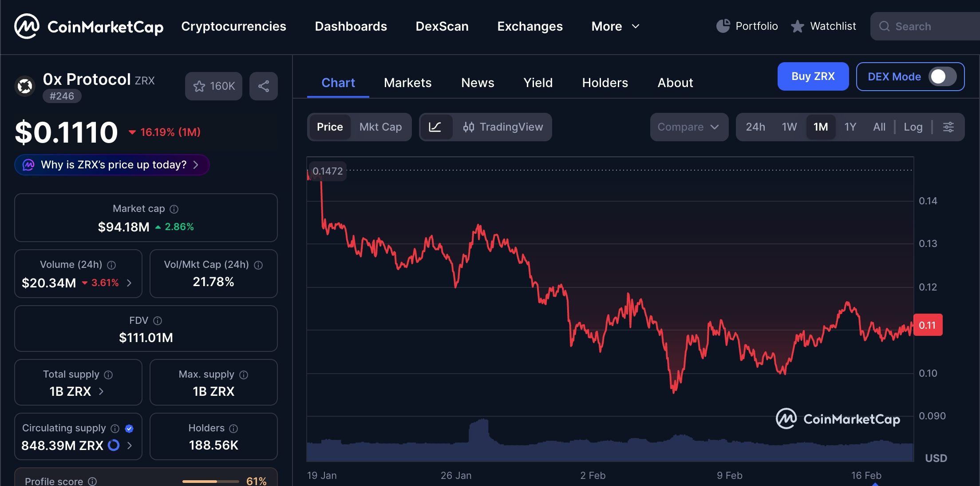Set chart range to 24h

pos(755,127)
